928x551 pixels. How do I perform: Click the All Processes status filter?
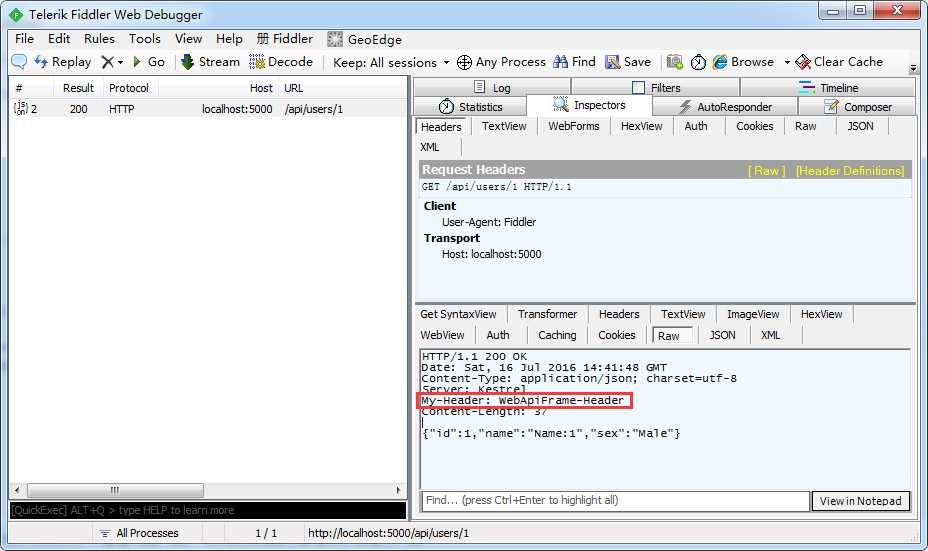(x=139, y=533)
